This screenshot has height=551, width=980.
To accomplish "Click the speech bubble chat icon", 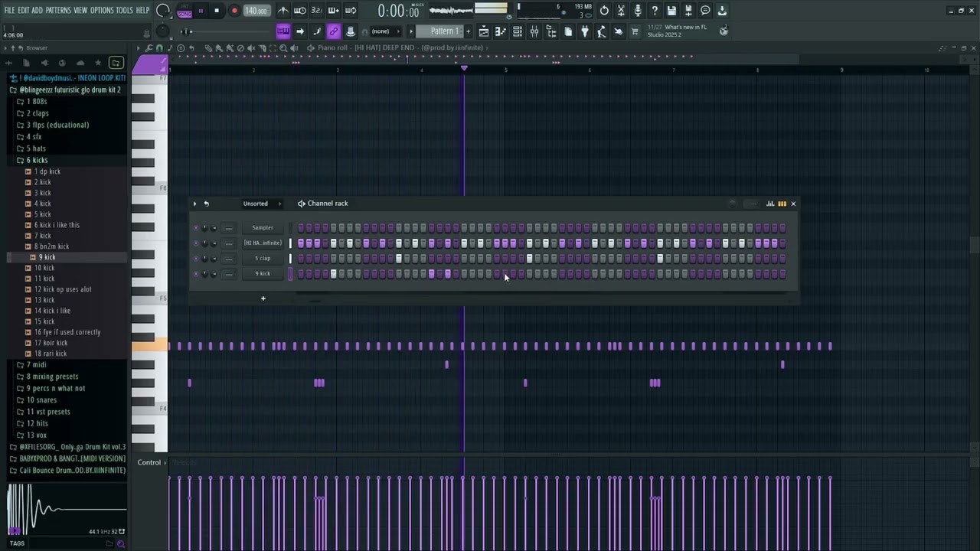I will (x=705, y=11).
